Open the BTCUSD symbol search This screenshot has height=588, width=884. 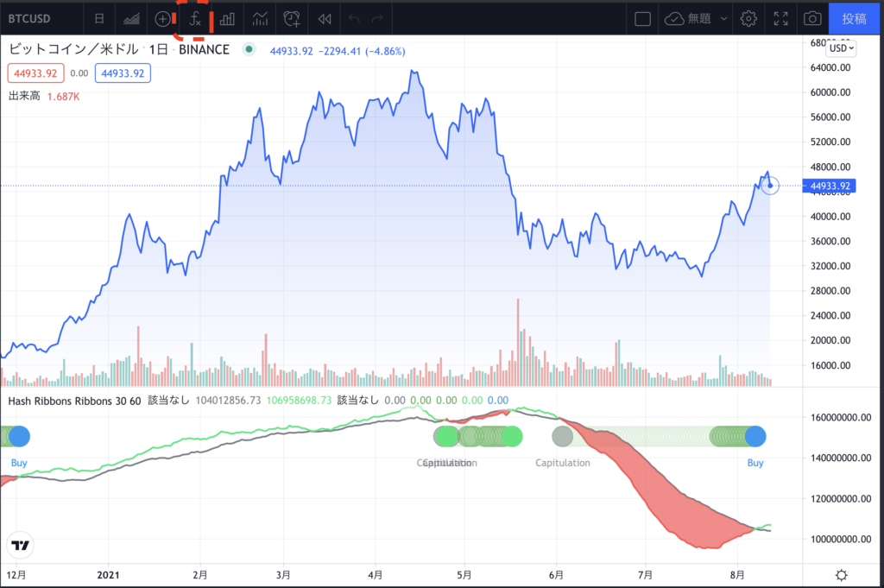(29, 19)
